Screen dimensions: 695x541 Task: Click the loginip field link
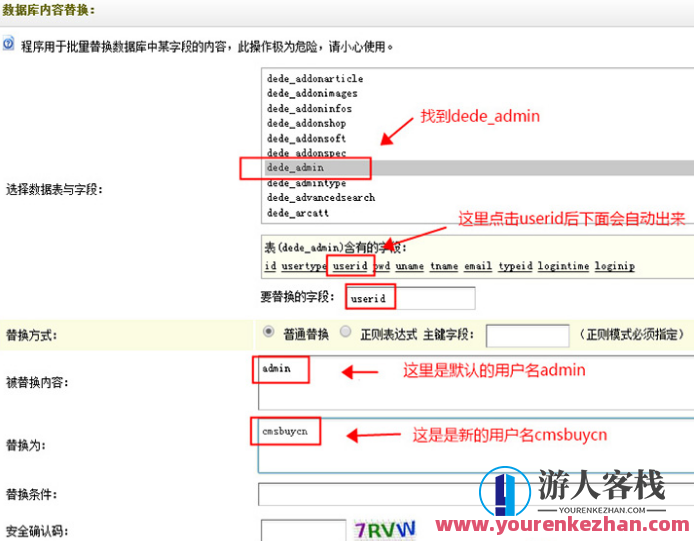pyautogui.click(x=615, y=266)
